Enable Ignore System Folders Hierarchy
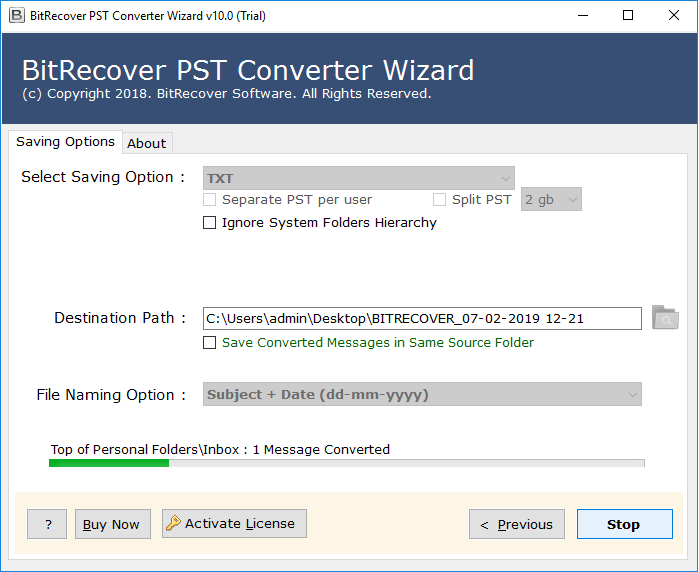This screenshot has height=572, width=699. tap(210, 222)
